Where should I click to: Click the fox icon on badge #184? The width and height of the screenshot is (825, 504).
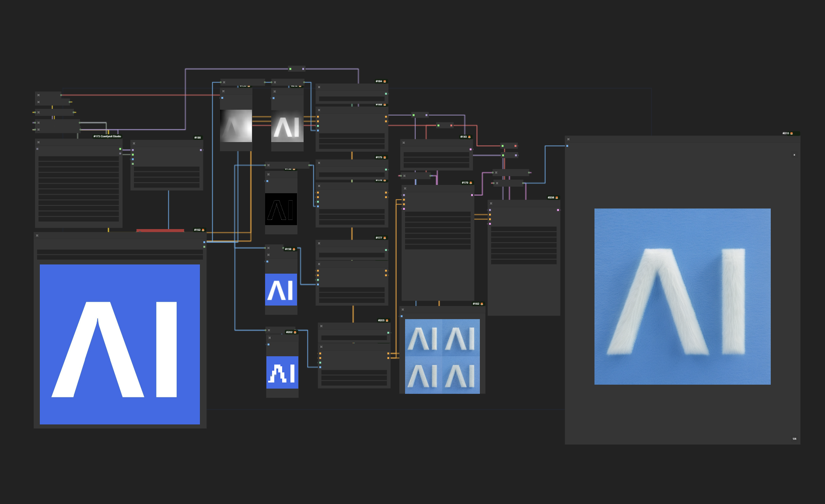tap(385, 81)
